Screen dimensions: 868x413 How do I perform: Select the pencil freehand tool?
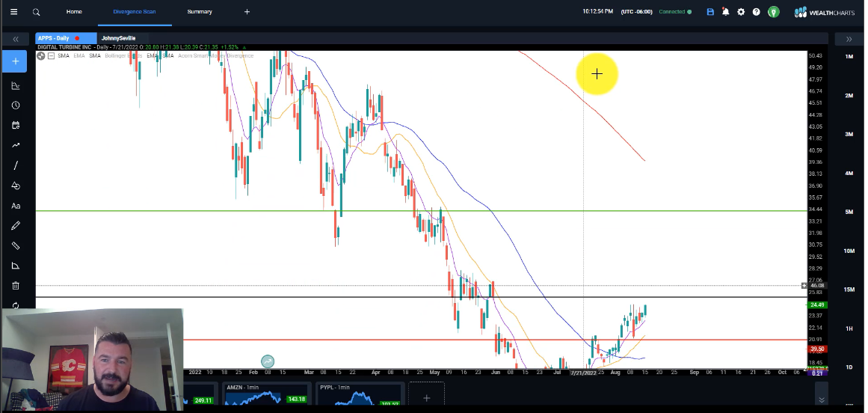pos(16,226)
